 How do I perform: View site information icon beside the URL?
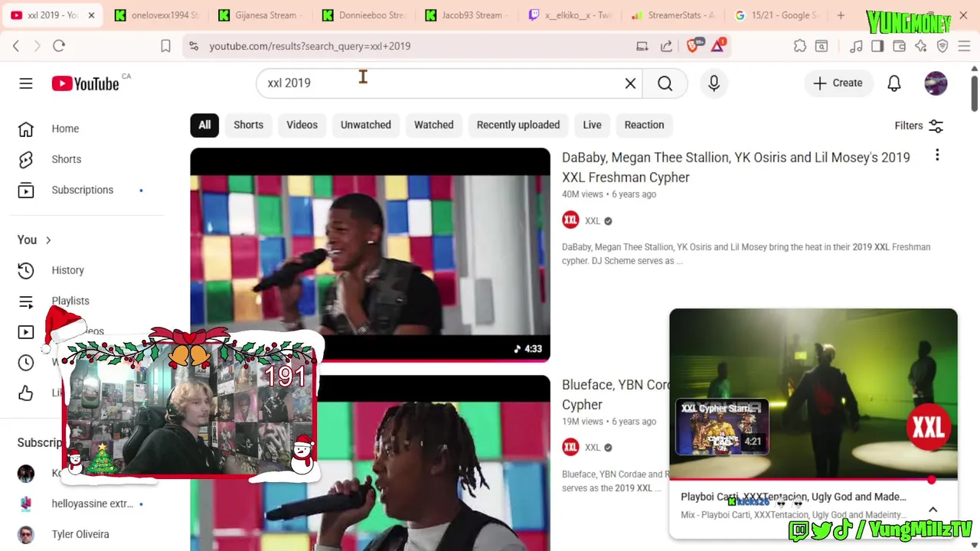click(x=193, y=46)
